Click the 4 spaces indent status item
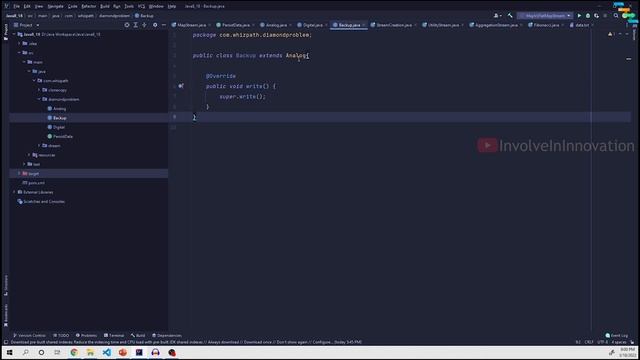640x360 pixels. pos(619,342)
